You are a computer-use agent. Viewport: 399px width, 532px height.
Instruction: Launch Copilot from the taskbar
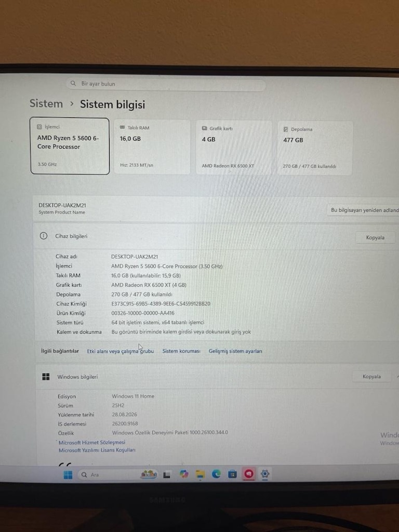coord(183,474)
